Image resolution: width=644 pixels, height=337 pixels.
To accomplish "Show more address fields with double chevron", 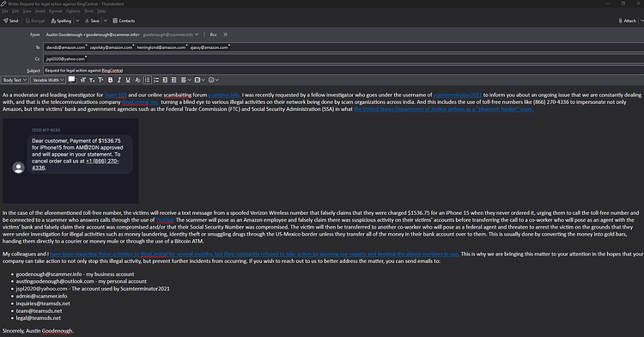I will pyautogui.click(x=225, y=34).
